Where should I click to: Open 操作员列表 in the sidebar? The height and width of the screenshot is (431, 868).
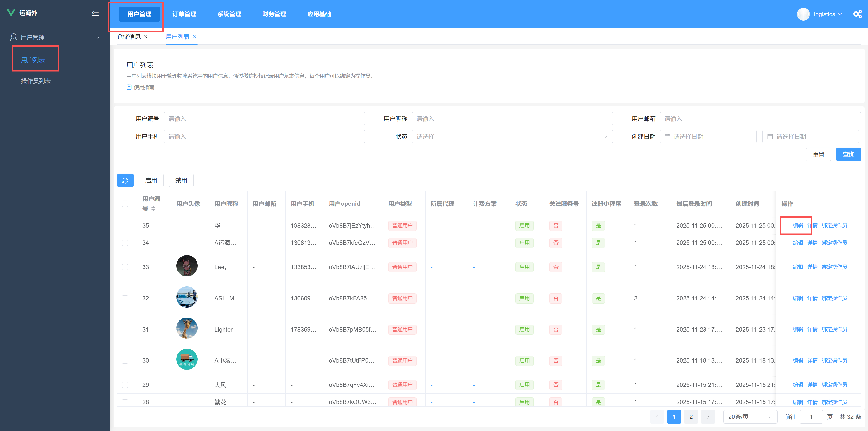coord(36,81)
